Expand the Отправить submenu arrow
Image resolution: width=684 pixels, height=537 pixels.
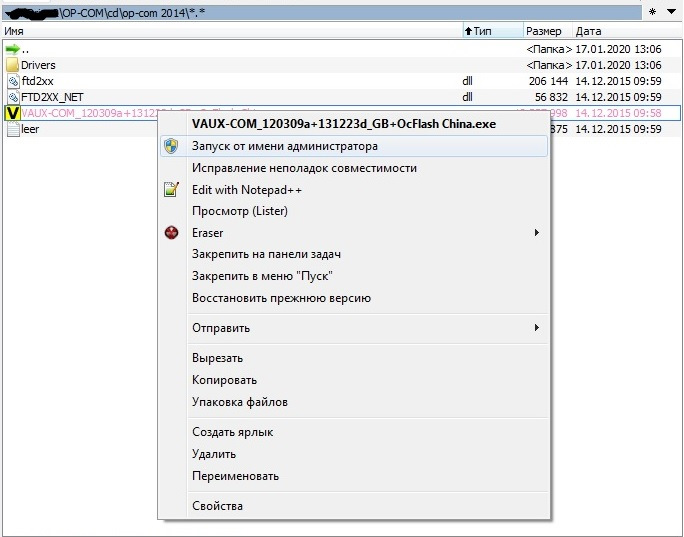click(537, 327)
